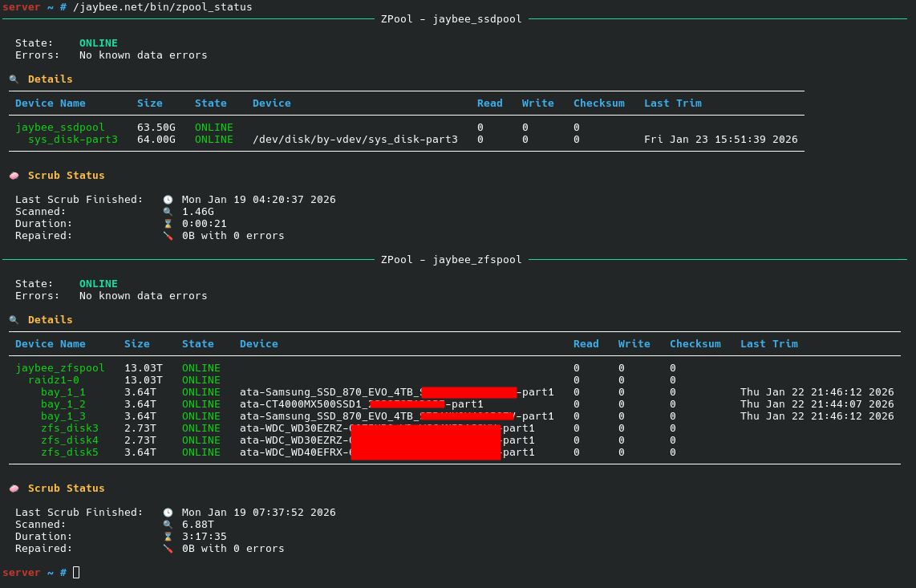Select the raidz1-0 vdev entry
The width and height of the screenshot is (916, 588).
(x=54, y=380)
